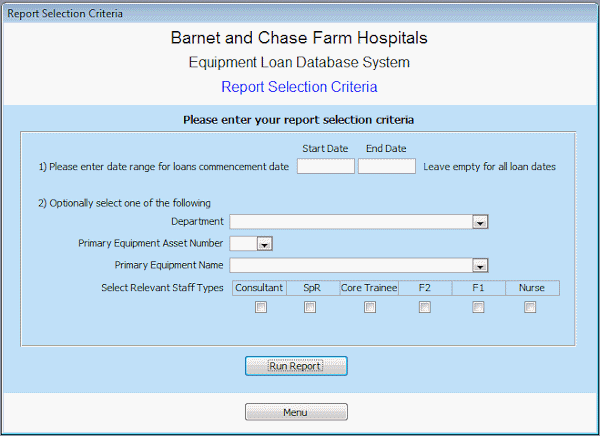The width and height of the screenshot is (600, 436).
Task: Run the report with Run Report button
Action: point(296,366)
